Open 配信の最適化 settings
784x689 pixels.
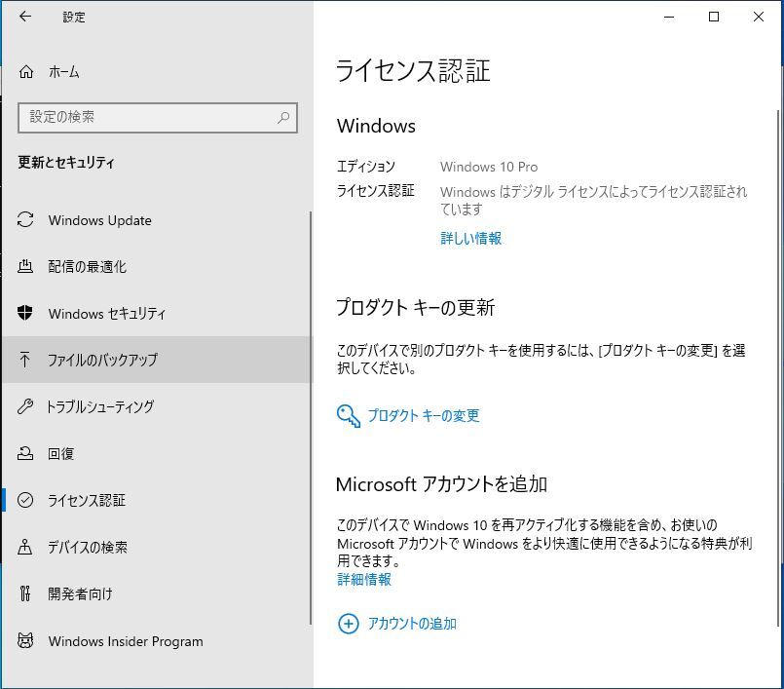coord(156,267)
